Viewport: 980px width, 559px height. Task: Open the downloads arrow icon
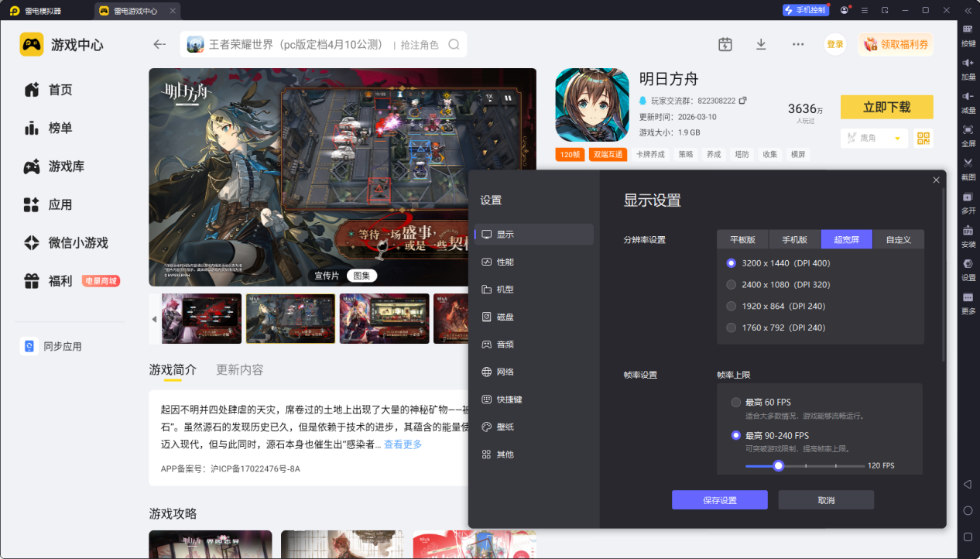[x=761, y=44]
